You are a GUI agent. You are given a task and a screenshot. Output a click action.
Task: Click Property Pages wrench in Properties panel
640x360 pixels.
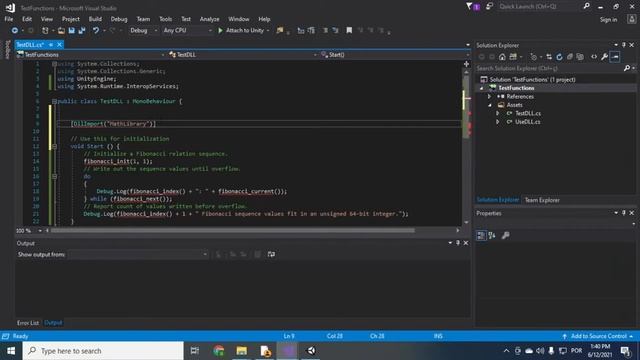coord(505,236)
